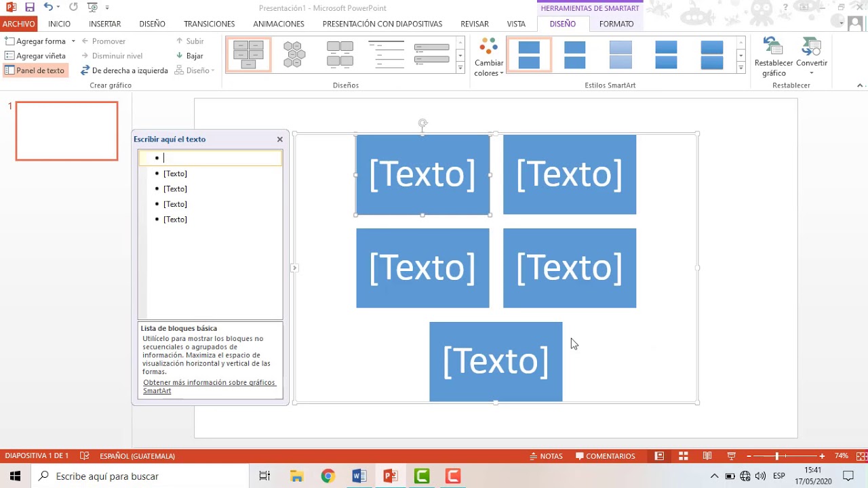868x488 pixels.
Task: Move shape up with Subir
Action: point(190,41)
